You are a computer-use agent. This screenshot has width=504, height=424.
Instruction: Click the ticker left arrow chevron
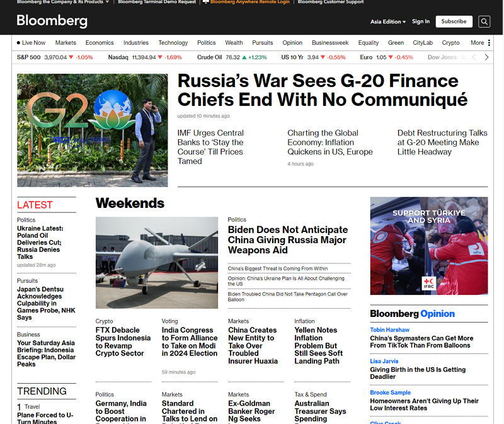474,57
